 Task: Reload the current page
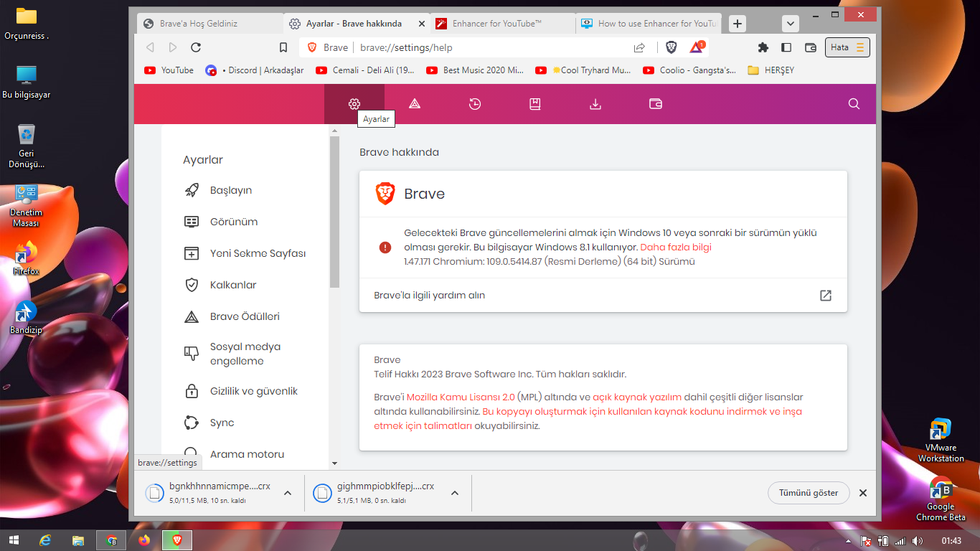point(196,47)
